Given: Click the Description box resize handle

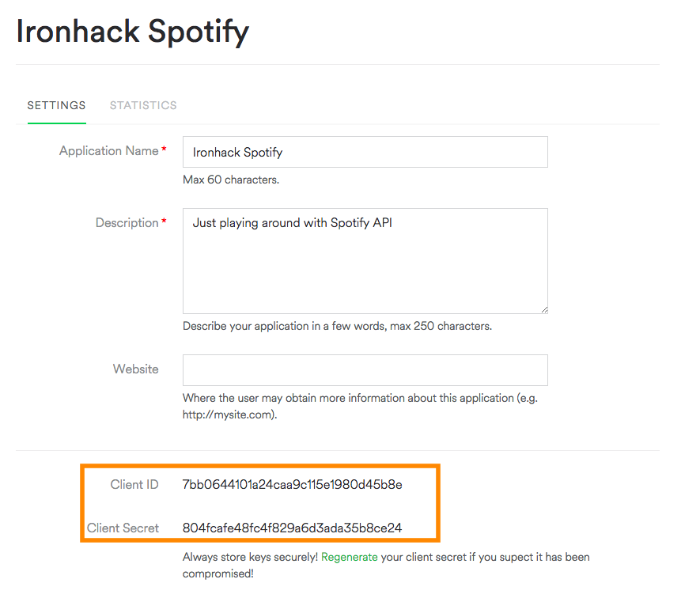Looking at the screenshot, I should (544, 309).
